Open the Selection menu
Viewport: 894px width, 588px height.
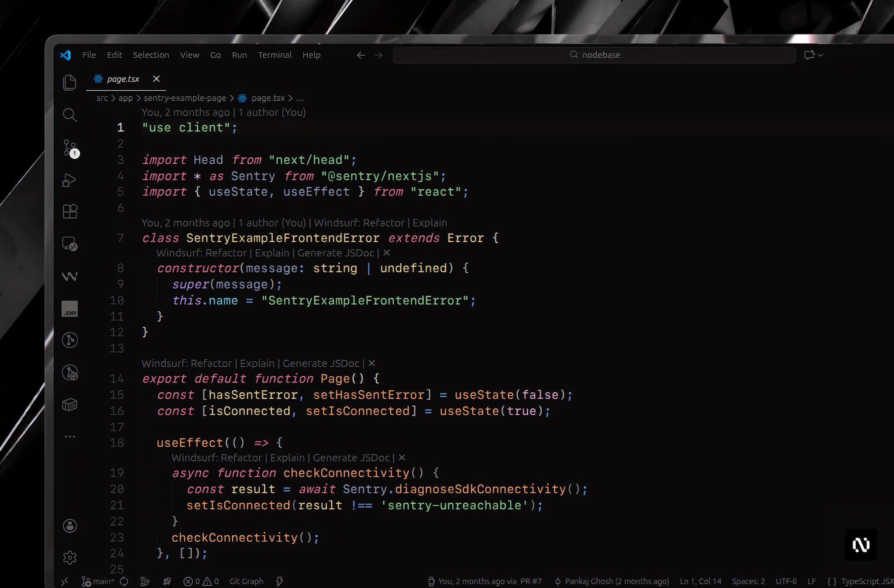[151, 55]
